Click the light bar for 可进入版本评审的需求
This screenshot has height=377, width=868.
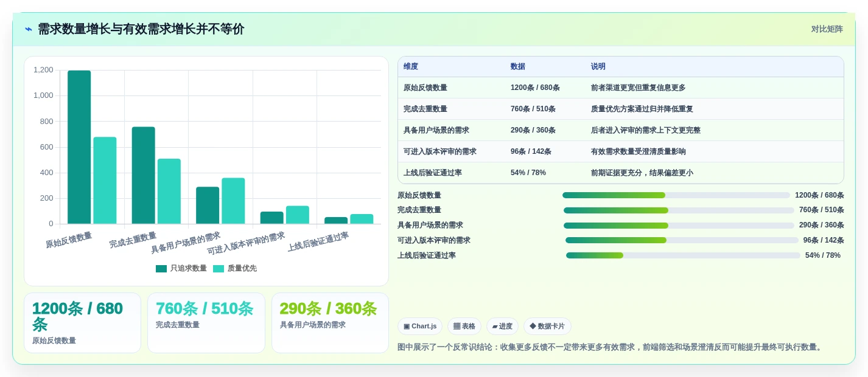point(298,215)
